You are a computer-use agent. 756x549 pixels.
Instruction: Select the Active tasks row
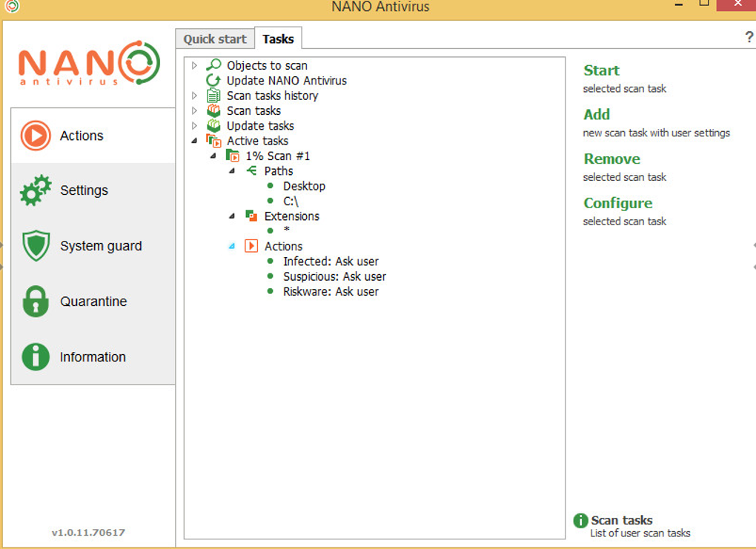coord(257,141)
